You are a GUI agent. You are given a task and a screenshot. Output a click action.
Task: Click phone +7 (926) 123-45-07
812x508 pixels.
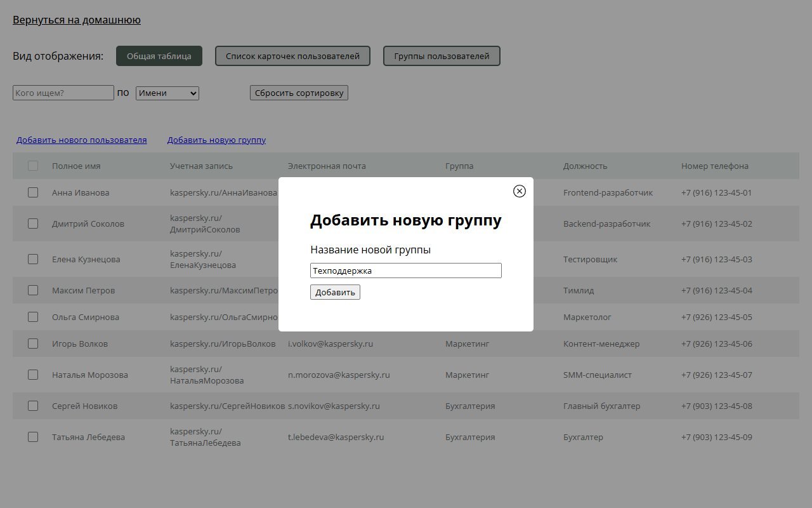[x=717, y=375]
